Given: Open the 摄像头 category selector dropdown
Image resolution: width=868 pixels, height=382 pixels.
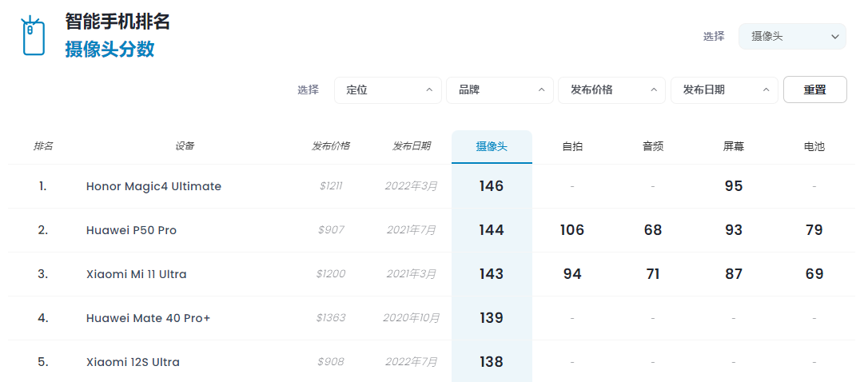Looking at the screenshot, I should pyautogui.click(x=792, y=37).
